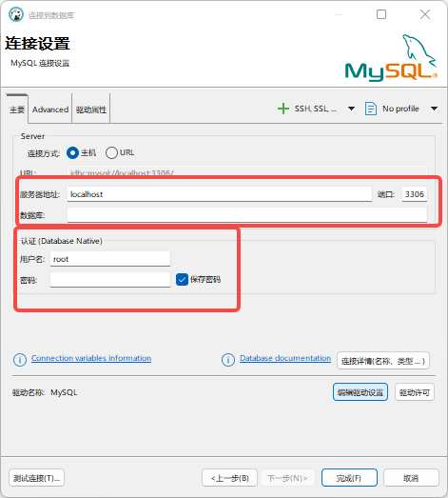Click the No profile label

tap(400, 109)
